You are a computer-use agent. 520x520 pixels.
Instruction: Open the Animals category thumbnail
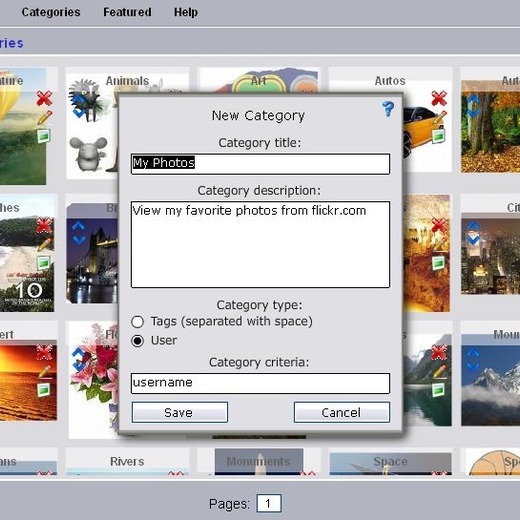pyautogui.click(x=93, y=127)
